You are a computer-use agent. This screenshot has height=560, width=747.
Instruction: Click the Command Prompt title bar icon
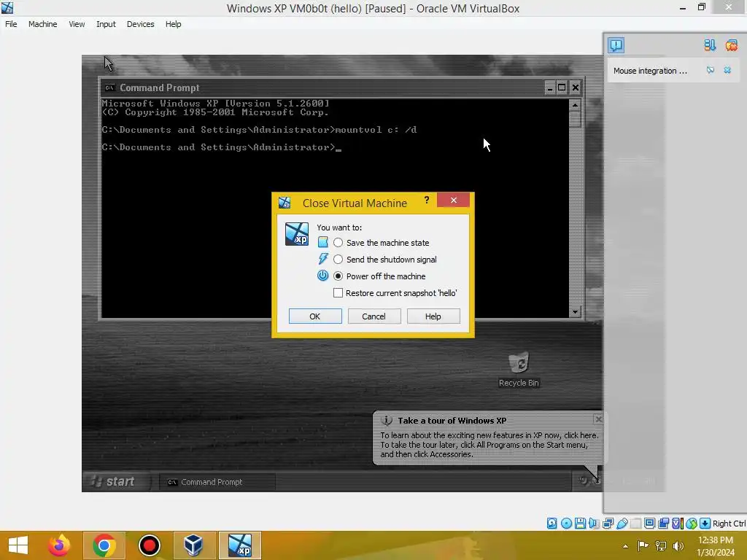110,87
